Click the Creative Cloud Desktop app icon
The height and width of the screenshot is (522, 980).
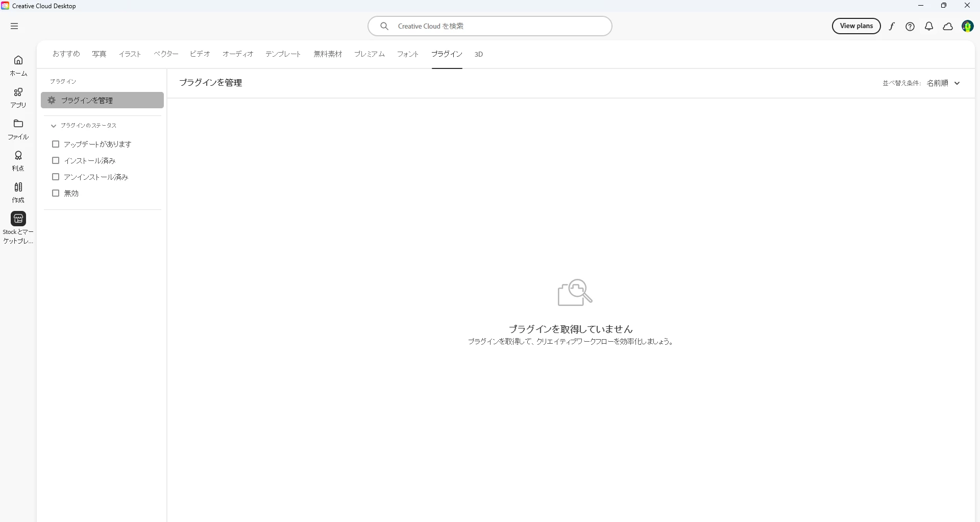point(5,6)
